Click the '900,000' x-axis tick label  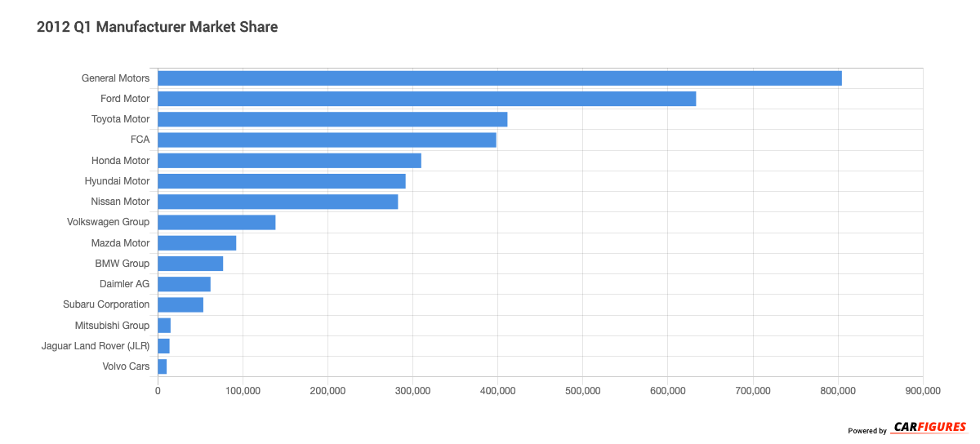[922, 391]
